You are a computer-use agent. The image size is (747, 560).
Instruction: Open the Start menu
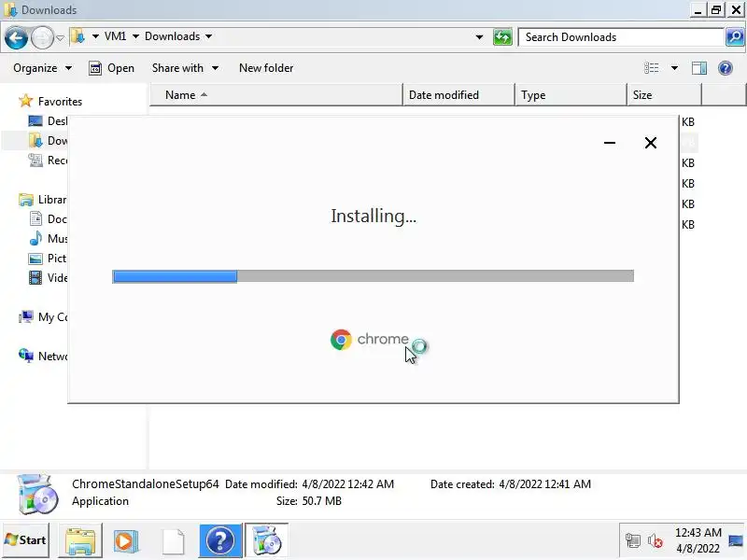pyautogui.click(x=26, y=540)
